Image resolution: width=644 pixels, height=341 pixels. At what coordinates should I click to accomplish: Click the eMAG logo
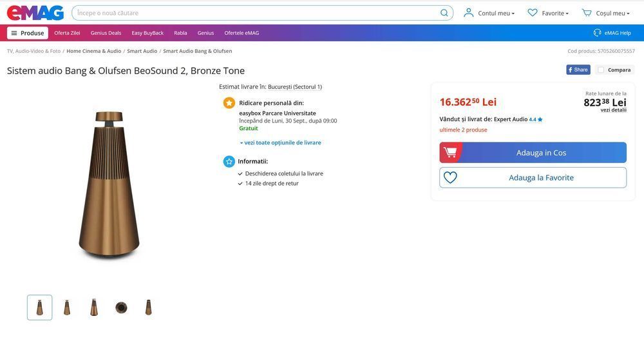[35, 13]
